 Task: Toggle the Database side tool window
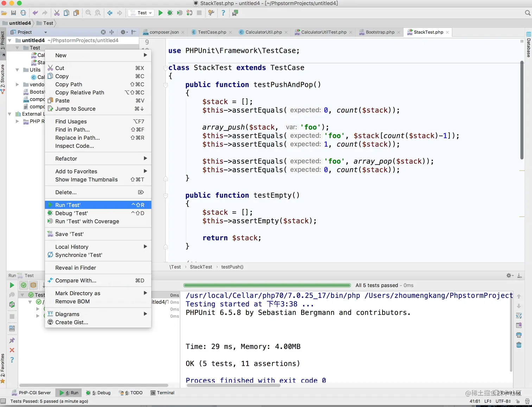pos(528,45)
